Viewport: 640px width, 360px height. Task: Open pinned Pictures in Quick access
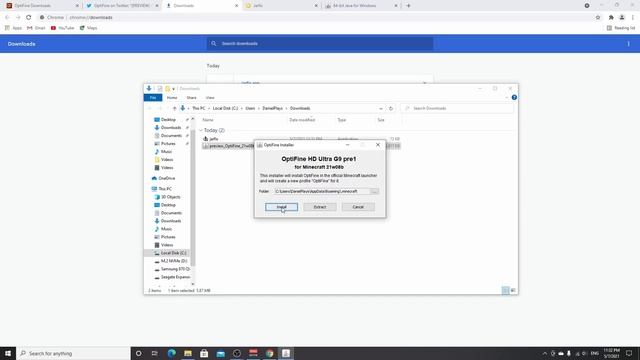168,144
